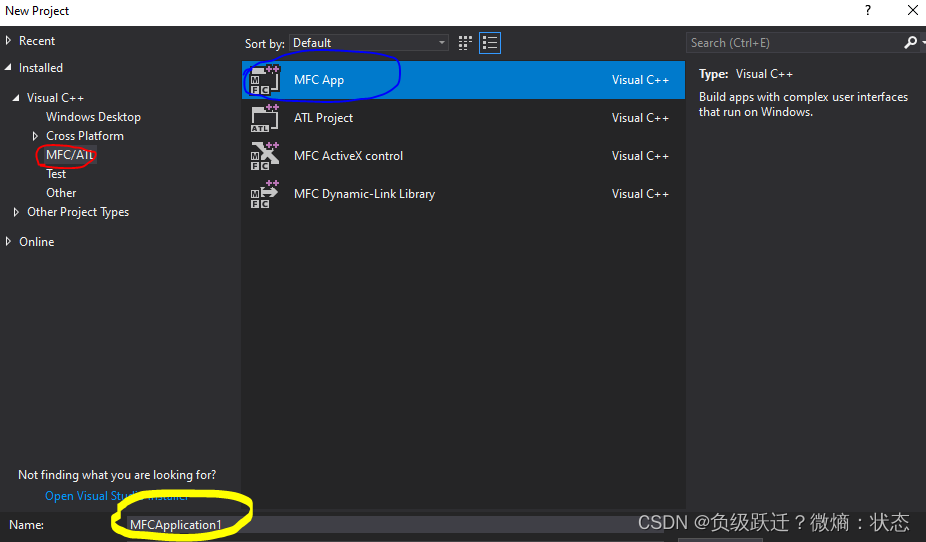Close the New Project dialog
Viewport: 926px width, 542px height.
(912, 10)
